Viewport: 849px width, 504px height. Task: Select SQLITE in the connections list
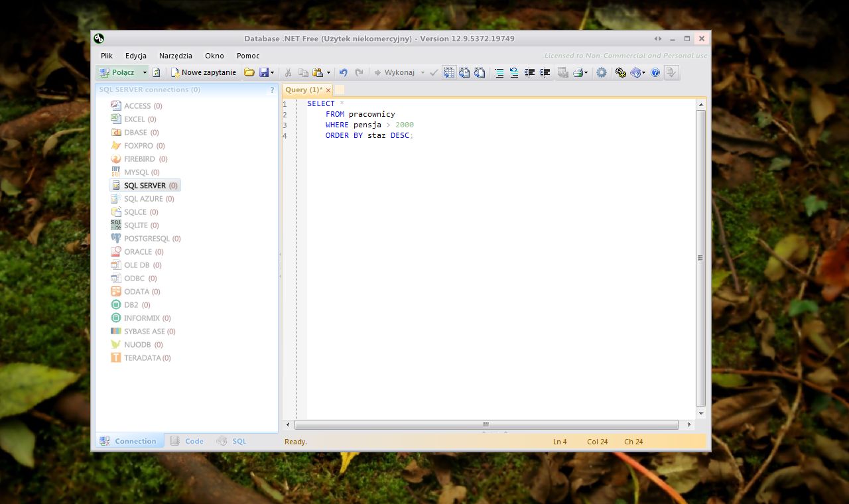[x=135, y=225]
